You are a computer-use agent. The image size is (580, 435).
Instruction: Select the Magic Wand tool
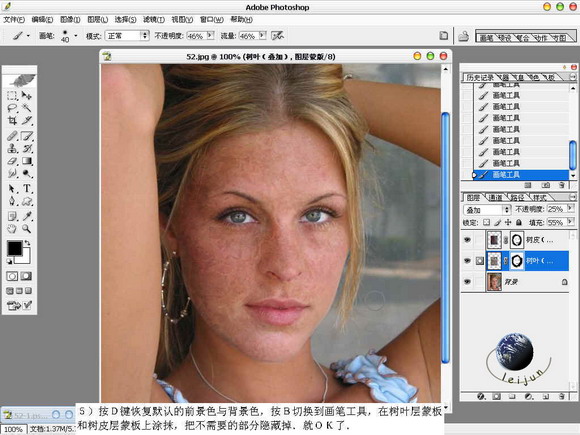point(27,108)
